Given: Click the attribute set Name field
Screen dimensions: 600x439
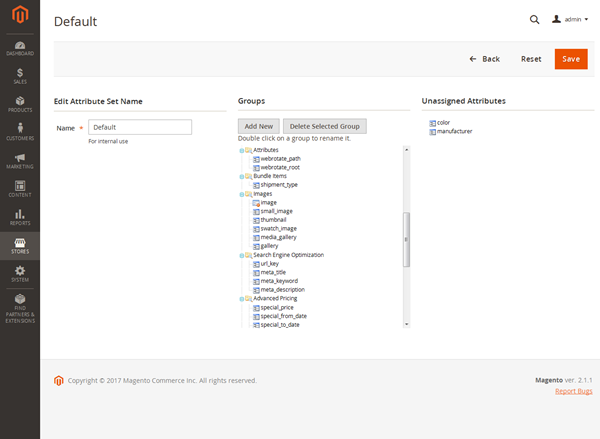Looking at the screenshot, I should click(140, 127).
